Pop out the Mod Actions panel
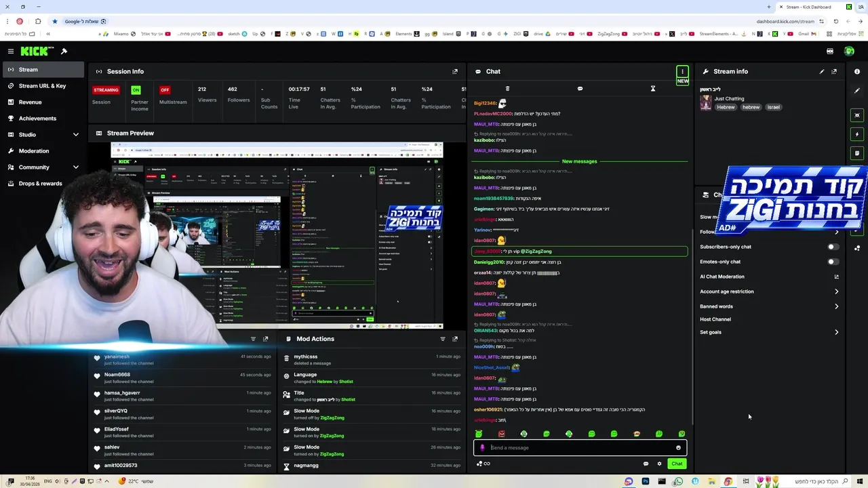 tap(455, 339)
